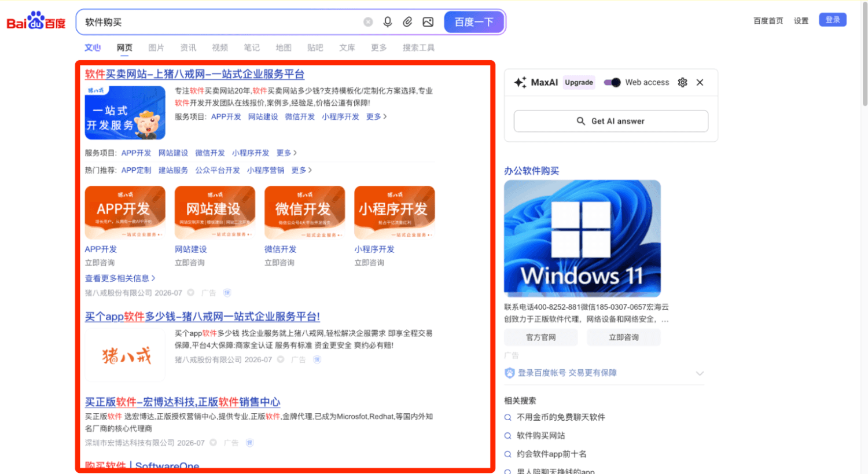The width and height of the screenshot is (868, 474).
Task: Click the 百度一下 search button
Action: coord(474,22)
